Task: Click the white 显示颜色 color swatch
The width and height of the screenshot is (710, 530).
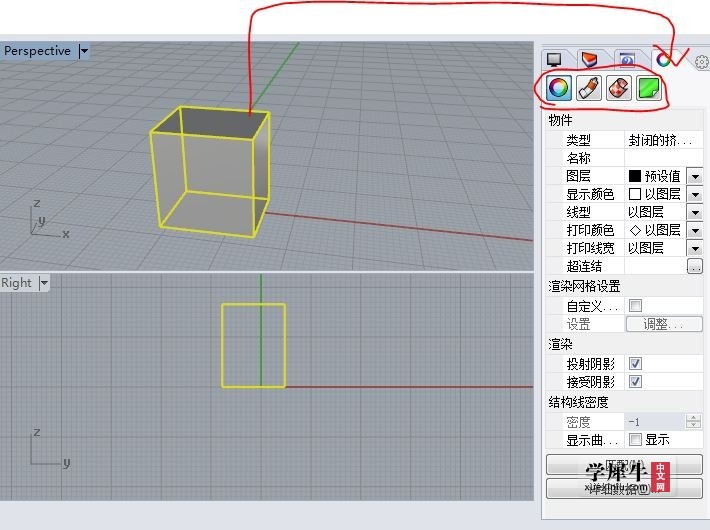Action: (x=635, y=194)
